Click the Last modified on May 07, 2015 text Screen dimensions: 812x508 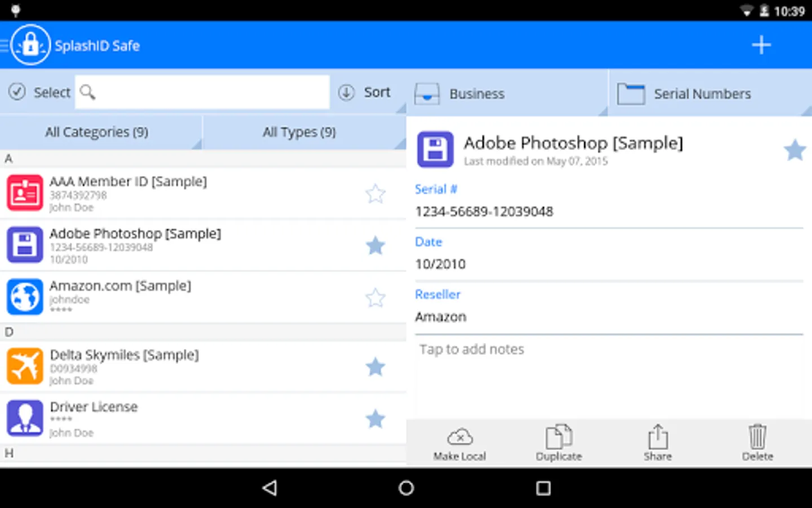[536, 161]
